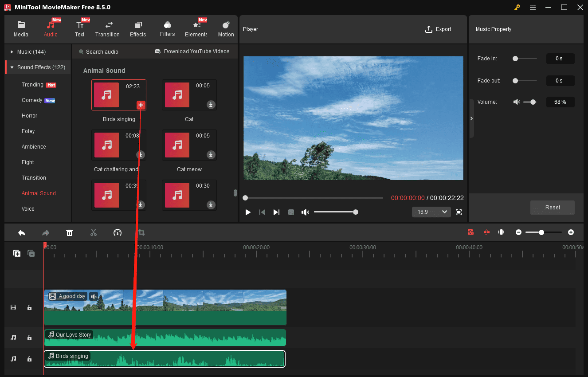Viewport: 588px width, 377px height.
Task: Click the Split scissors icon
Action: coord(94,232)
